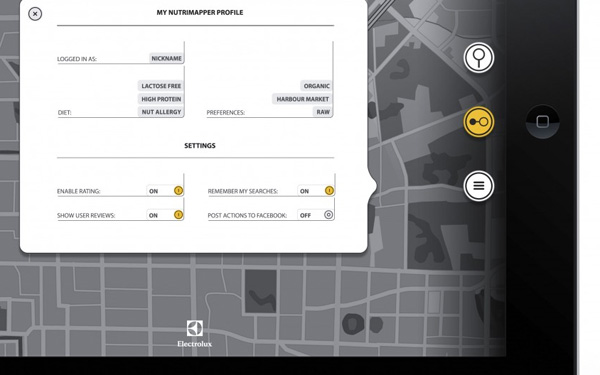The height and width of the screenshot is (375, 600).
Task: Turn off Show User Reviews switch
Action: (165, 215)
